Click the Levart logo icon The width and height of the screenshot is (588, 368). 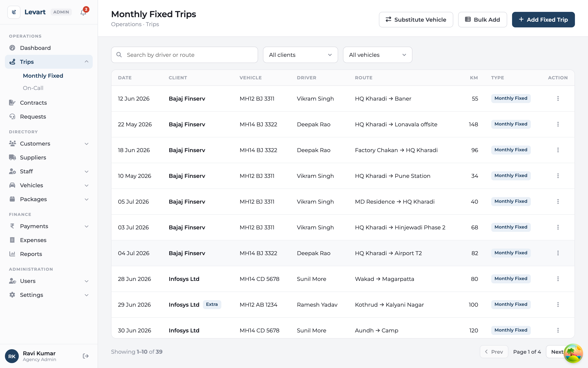pyautogui.click(x=14, y=12)
